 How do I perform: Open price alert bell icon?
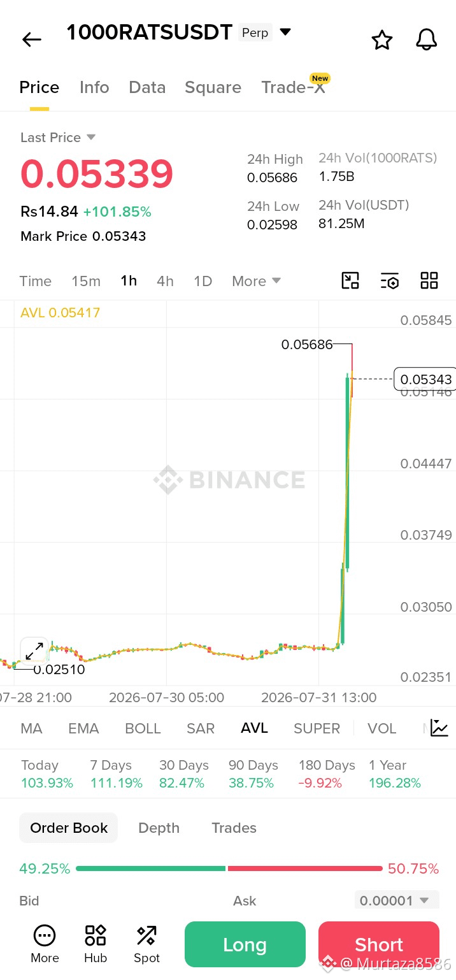pyautogui.click(x=427, y=40)
